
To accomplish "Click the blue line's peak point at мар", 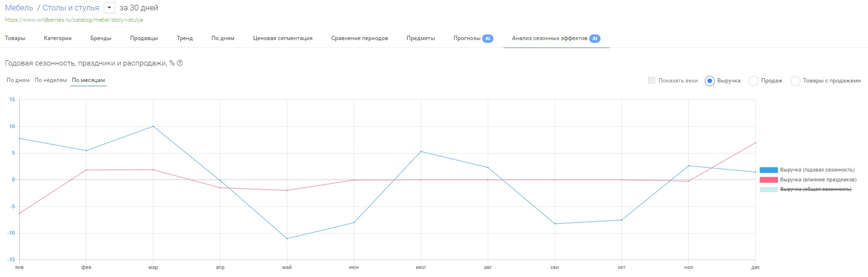I will pyautogui.click(x=153, y=126).
